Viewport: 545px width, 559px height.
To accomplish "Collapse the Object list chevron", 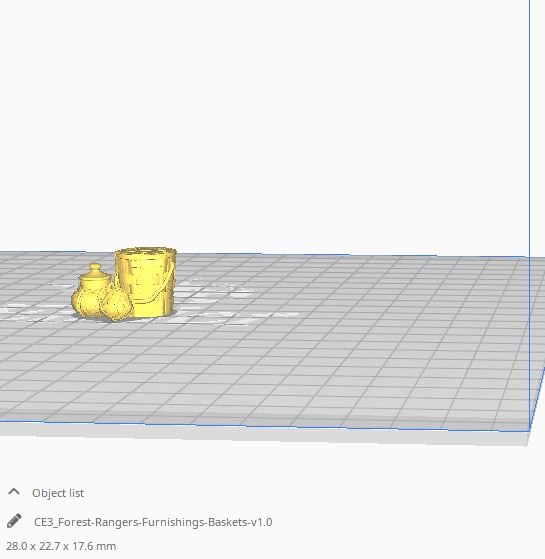I will click(x=14, y=492).
